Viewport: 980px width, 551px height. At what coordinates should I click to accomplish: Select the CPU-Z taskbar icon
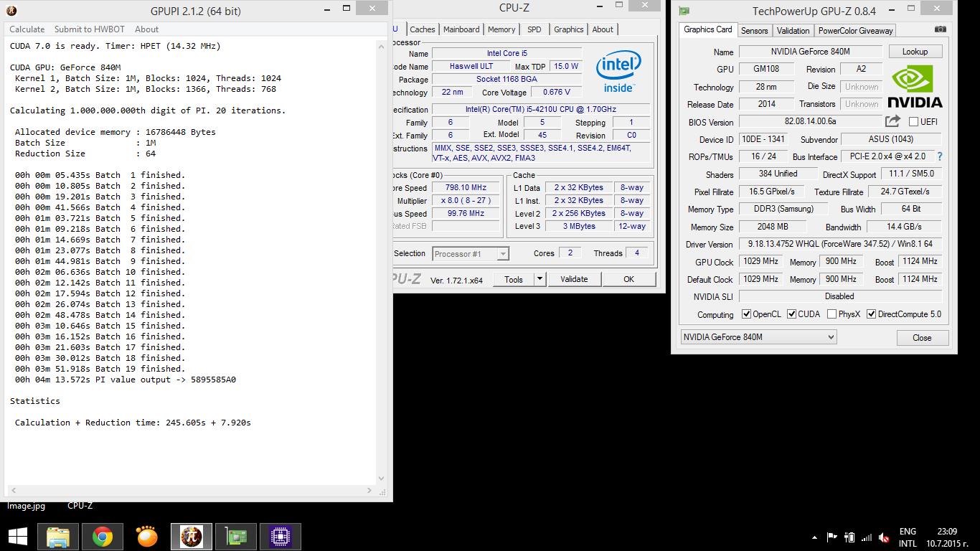280,537
